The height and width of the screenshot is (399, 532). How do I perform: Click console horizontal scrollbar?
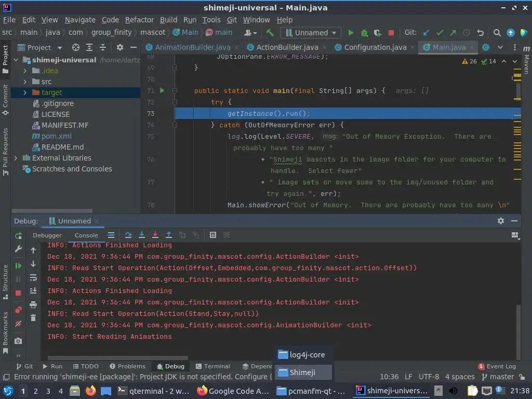coord(117,358)
